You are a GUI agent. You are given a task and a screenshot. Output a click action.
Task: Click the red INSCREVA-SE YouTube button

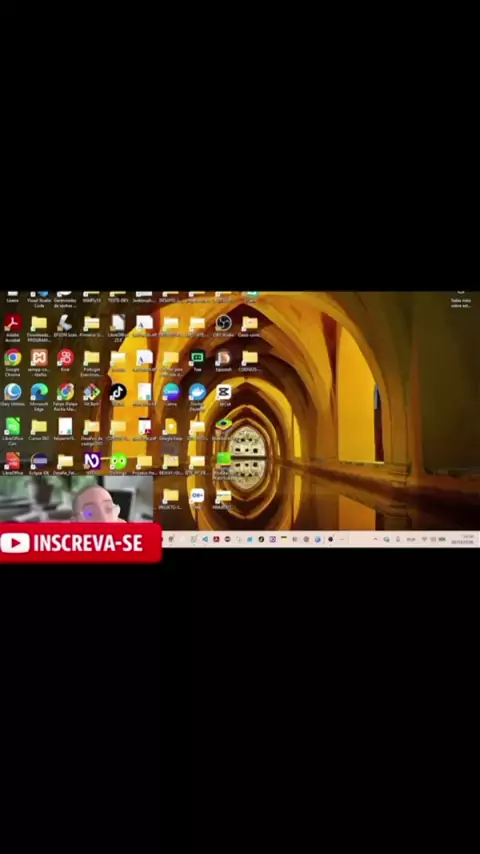81,543
